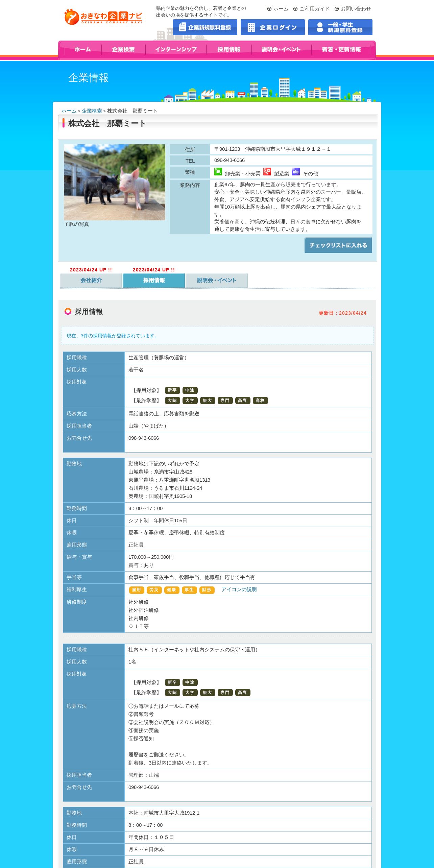
Task: Click 新卒 badge in 生産管理 job
Action: click(172, 390)
